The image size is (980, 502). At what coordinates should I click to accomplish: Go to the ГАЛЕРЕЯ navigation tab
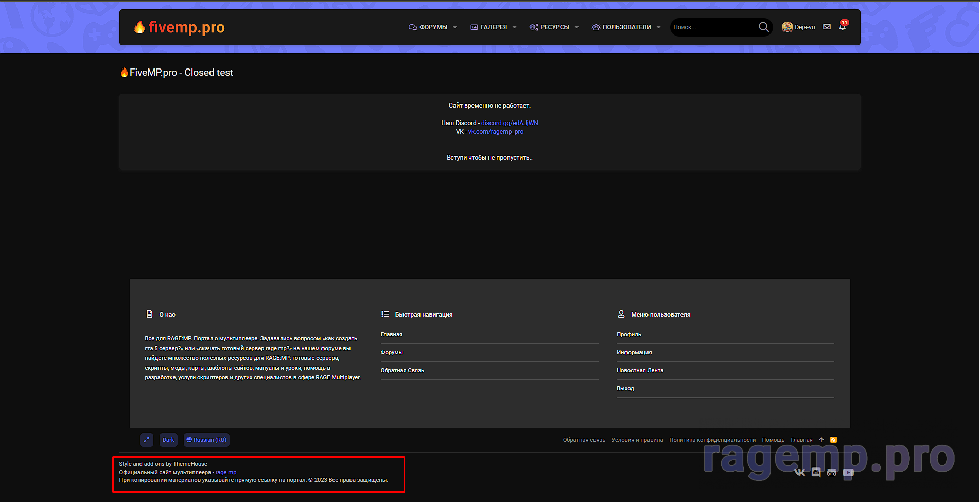pyautogui.click(x=489, y=27)
